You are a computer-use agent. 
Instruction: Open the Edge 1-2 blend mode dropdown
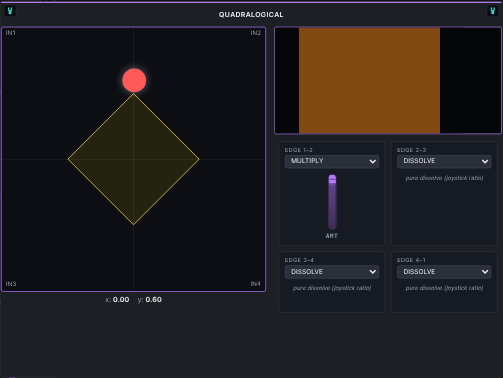point(332,161)
